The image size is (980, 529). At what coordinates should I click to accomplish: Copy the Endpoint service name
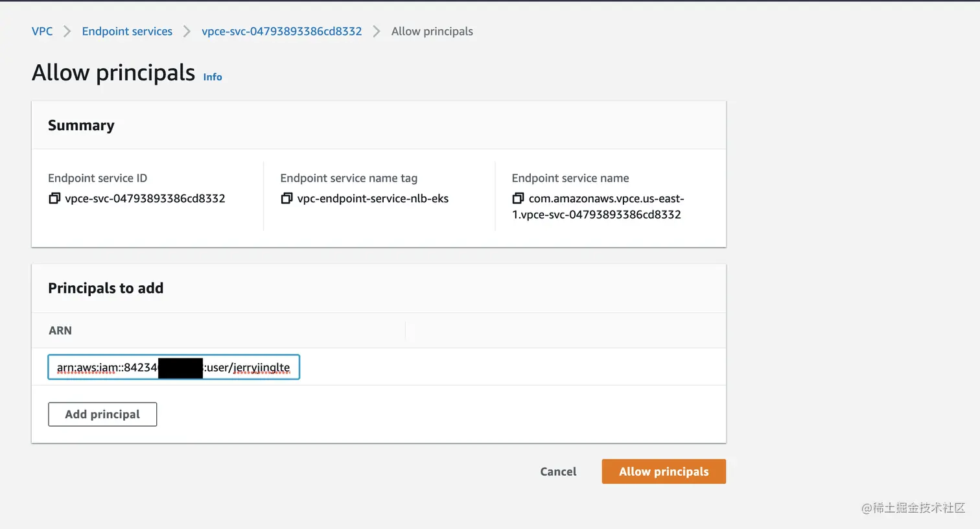[518, 198]
